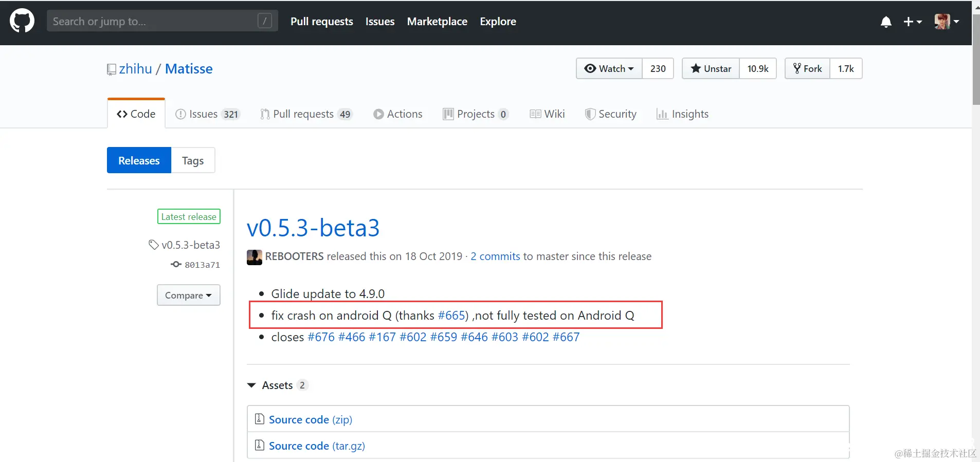Download Source code (zip)
This screenshot has height=462, width=980.
311,419
